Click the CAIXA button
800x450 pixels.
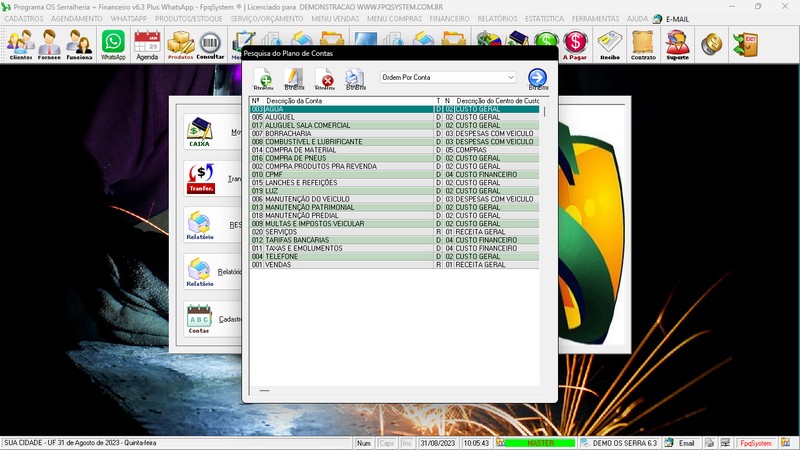point(199,131)
